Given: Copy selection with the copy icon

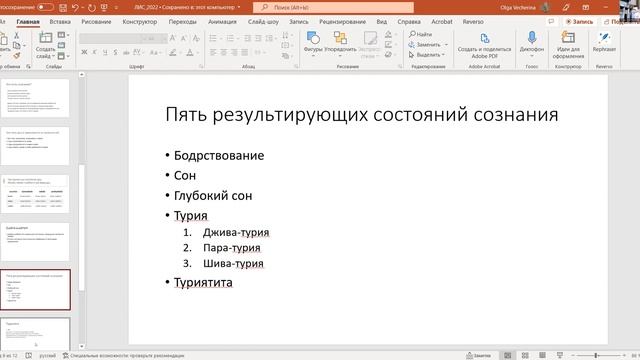Looking at the screenshot, I should [x=17, y=45].
